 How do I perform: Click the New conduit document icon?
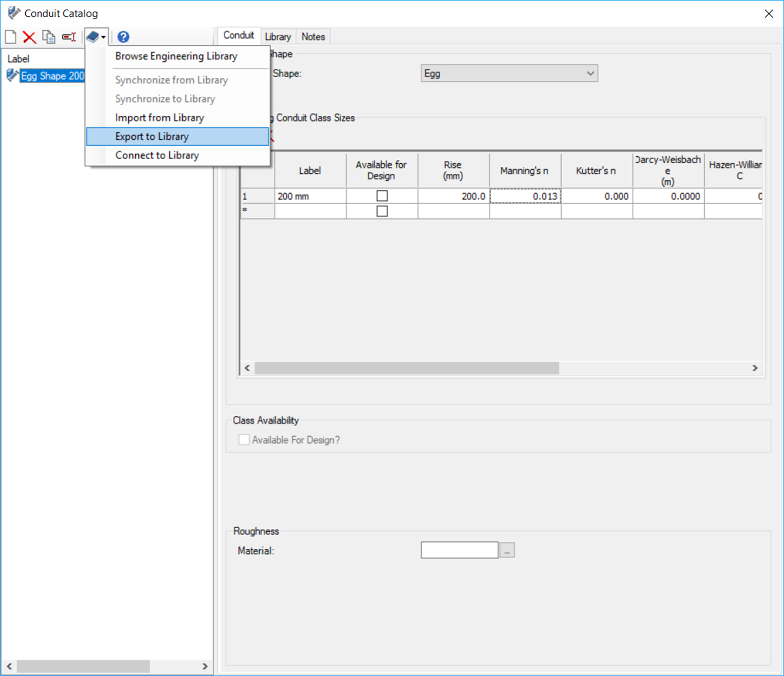click(x=11, y=37)
